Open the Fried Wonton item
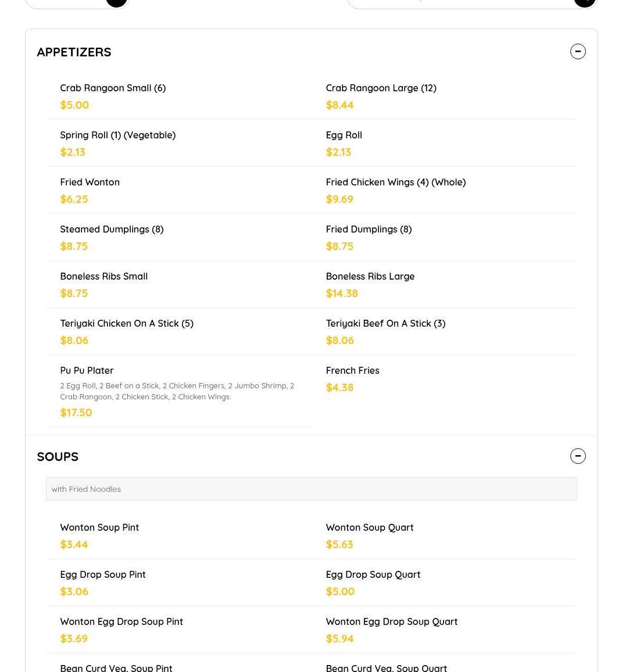 (x=90, y=183)
